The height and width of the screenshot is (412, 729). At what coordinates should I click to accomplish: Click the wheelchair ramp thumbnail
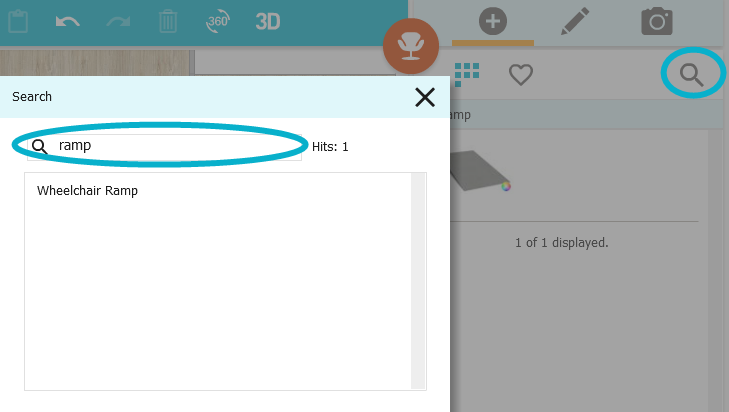pyautogui.click(x=480, y=171)
